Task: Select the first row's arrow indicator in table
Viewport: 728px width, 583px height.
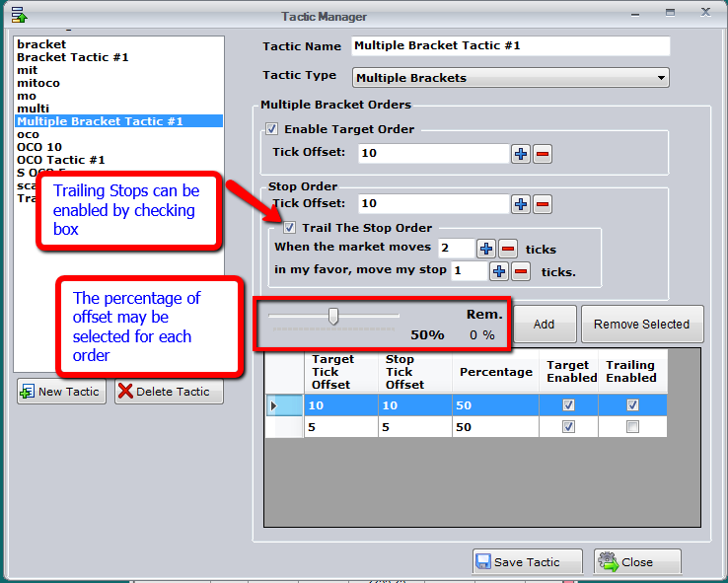Action: (x=274, y=405)
